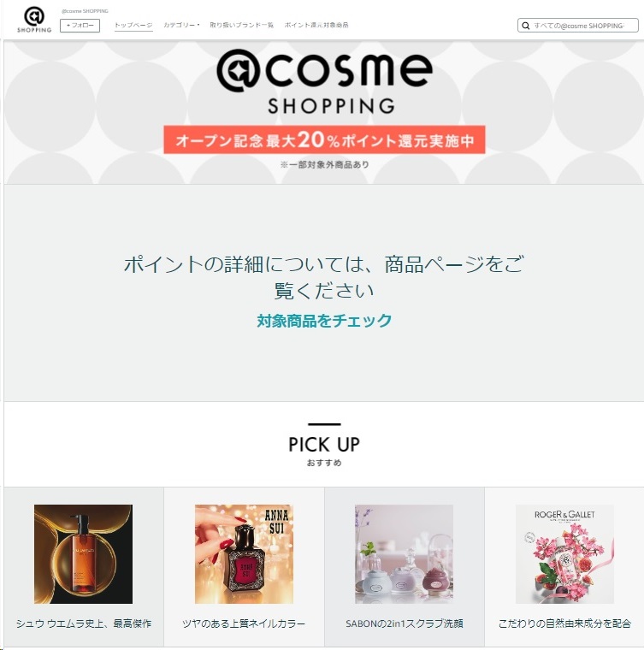Open the トップページ tab
The width and height of the screenshot is (644, 650).
pyautogui.click(x=133, y=25)
